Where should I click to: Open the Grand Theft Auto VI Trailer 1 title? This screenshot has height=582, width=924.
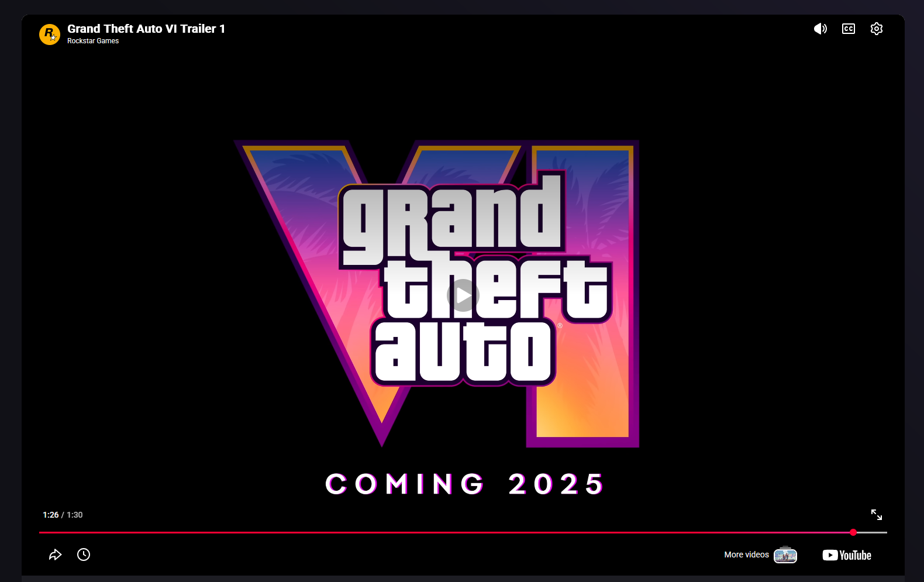[146, 29]
